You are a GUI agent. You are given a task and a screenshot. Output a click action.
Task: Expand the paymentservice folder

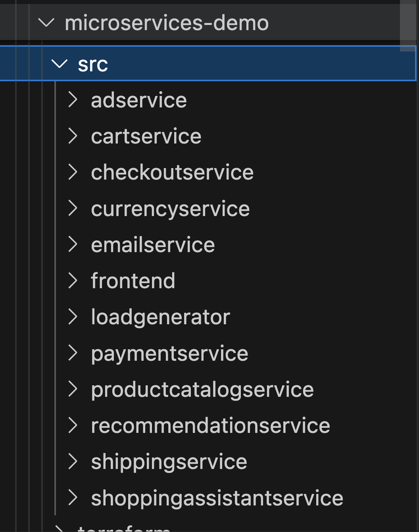pyautogui.click(x=73, y=353)
